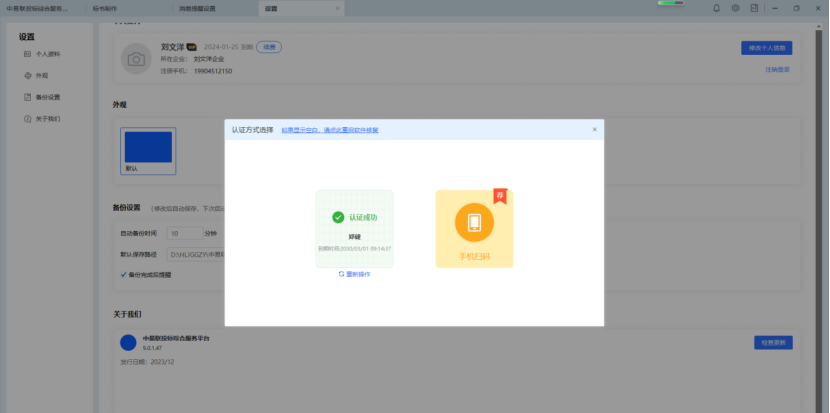Click the green 认证成功 checkmark icon
Image resolution: width=830 pixels, height=413 pixels.
(338, 217)
